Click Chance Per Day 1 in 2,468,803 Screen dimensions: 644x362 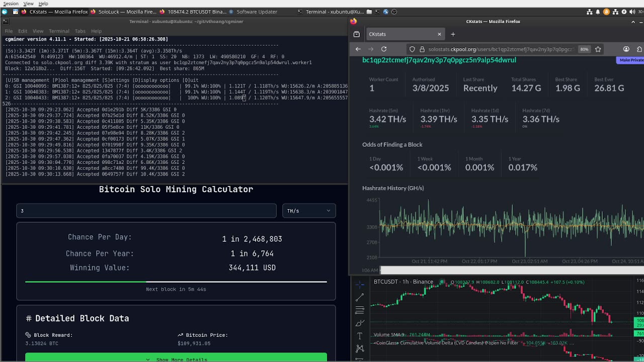click(x=252, y=239)
